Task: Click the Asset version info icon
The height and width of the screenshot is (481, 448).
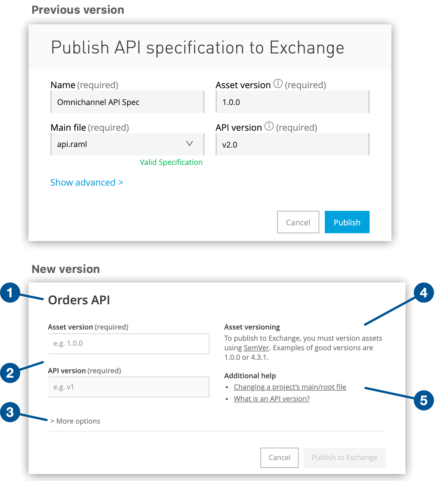Action: click(278, 83)
